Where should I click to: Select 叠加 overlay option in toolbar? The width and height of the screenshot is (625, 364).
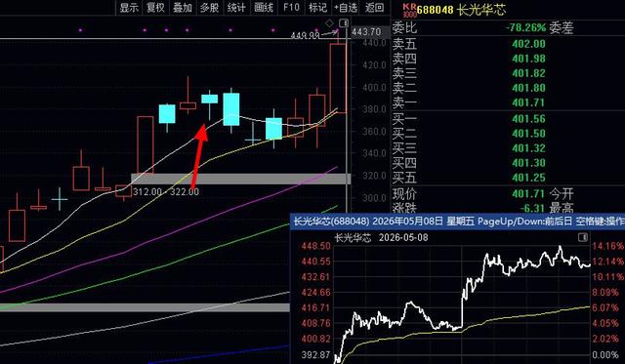[183, 7]
